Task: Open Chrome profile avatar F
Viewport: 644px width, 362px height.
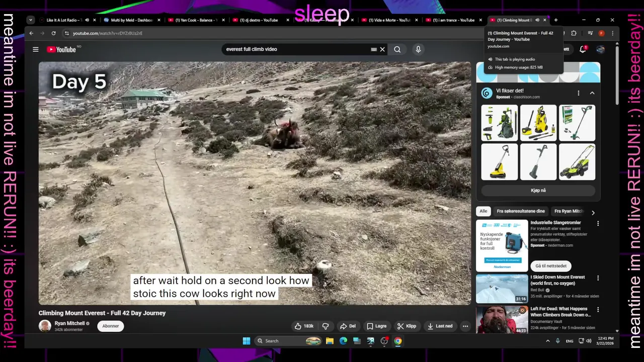Action: (601, 33)
